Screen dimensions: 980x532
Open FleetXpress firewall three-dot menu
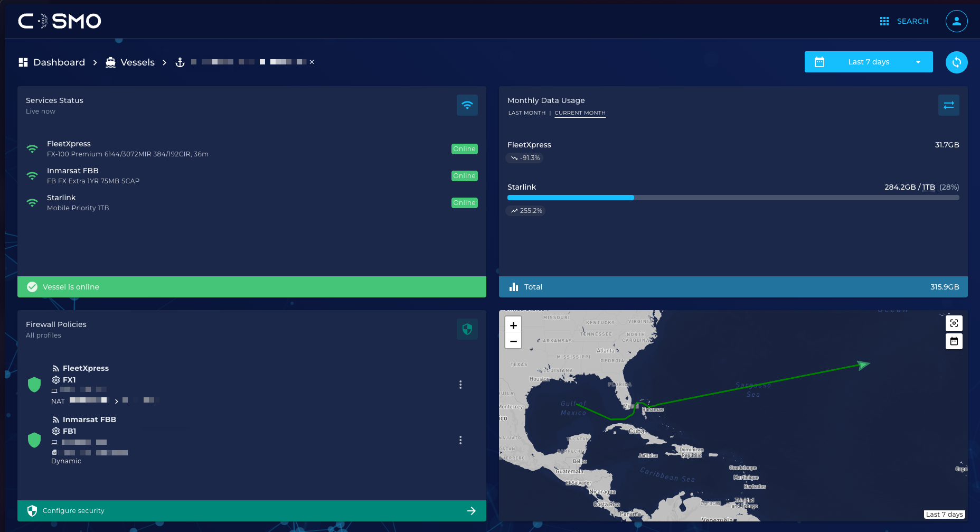click(x=460, y=385)
